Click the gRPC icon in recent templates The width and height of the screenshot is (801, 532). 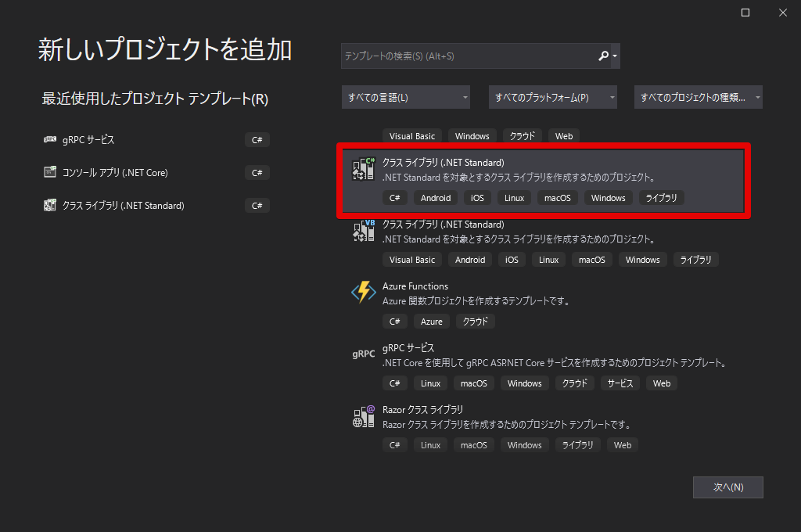[50, 139]
